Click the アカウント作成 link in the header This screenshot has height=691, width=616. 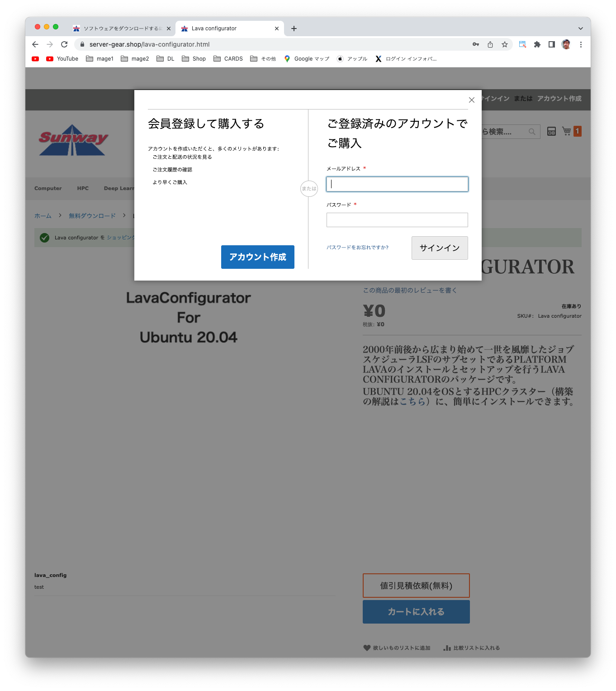tap(559, 99)
